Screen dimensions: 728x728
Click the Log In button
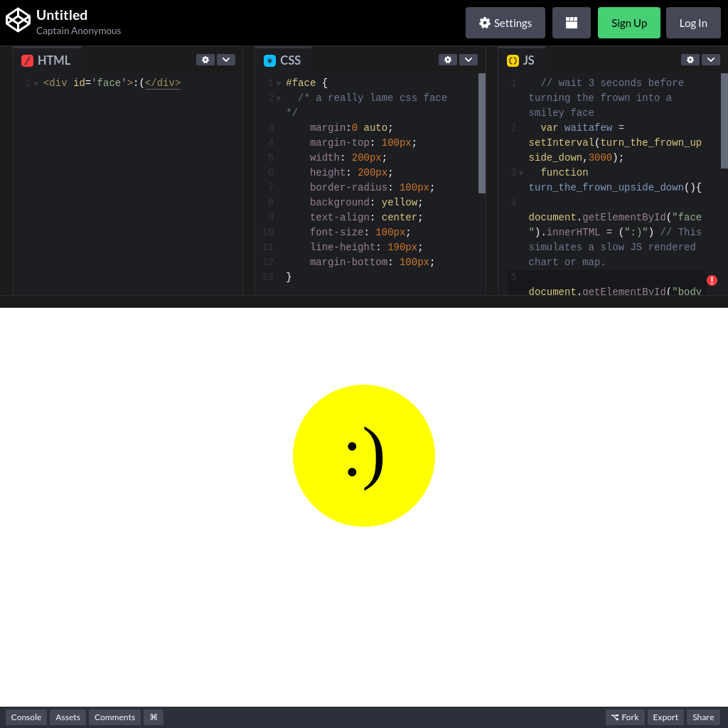click(693, 23)
